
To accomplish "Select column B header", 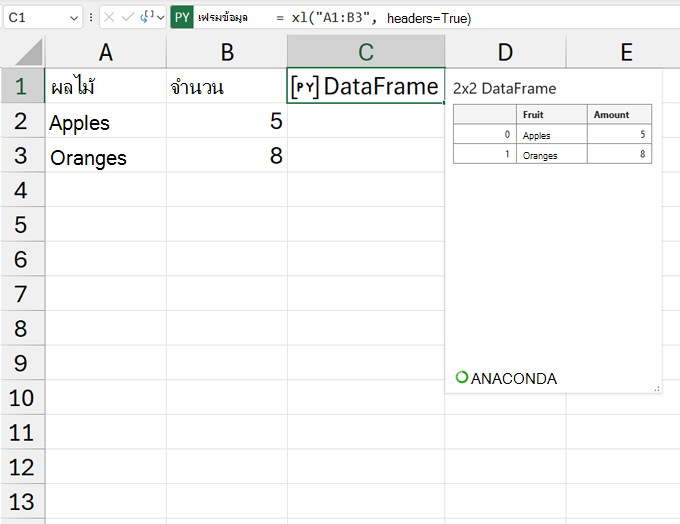I will coord(227,52).
